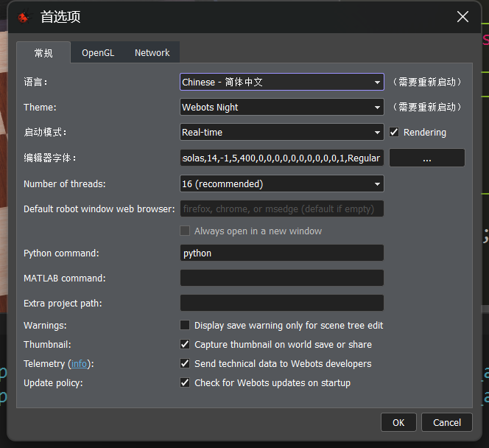Screen dimensions: 489x448
Task: Click the Extra project path field
Action: [282, 303]
